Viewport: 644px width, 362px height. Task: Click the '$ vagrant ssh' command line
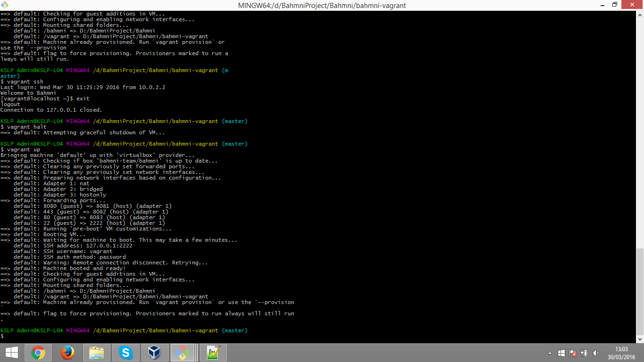click(x=22, y=82)
